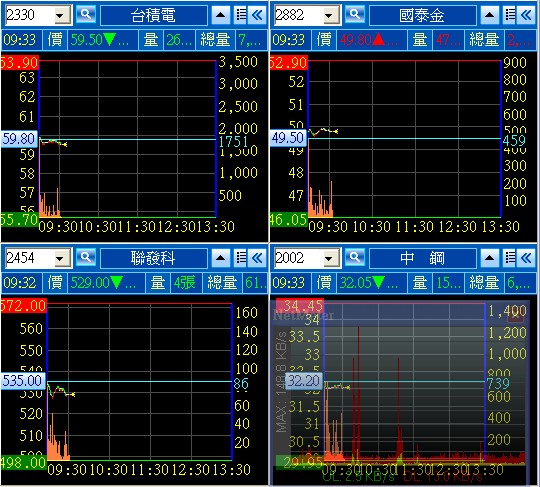This screenshot has height=487, width=540.
Task: Click the search icon beside code 2330
Action: click(x=86, y=15)
